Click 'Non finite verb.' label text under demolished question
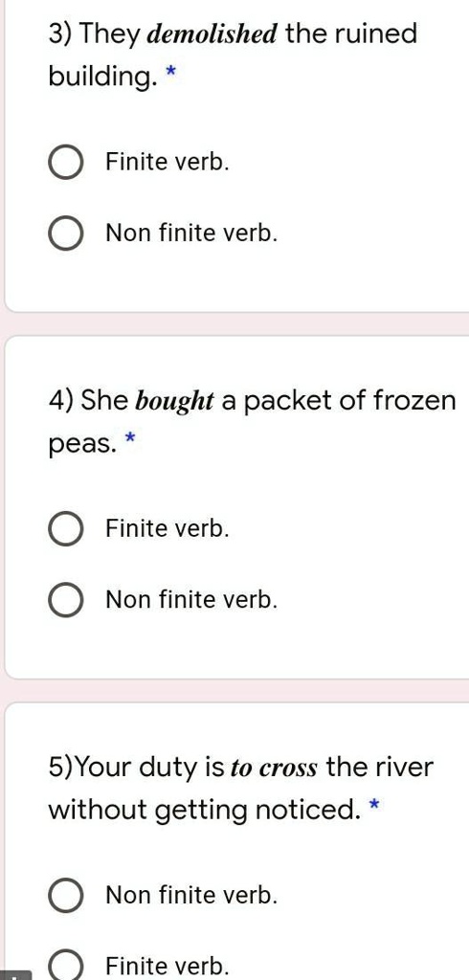Image resolution: width=469 pixels, height=980 pixels. click(x=191, y=234)
